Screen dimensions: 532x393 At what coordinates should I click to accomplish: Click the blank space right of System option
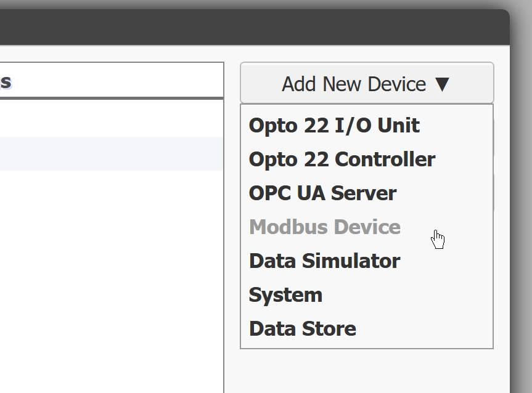click(407, 295)
